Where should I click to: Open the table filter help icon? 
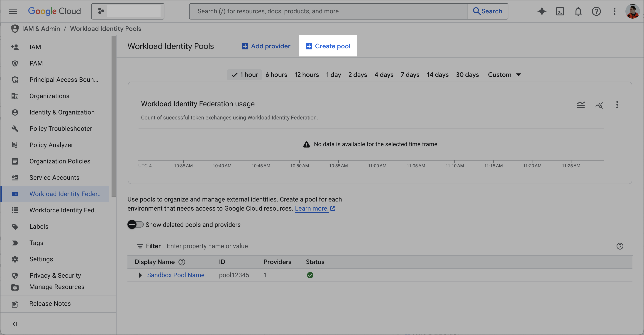[x=620, y=246]
